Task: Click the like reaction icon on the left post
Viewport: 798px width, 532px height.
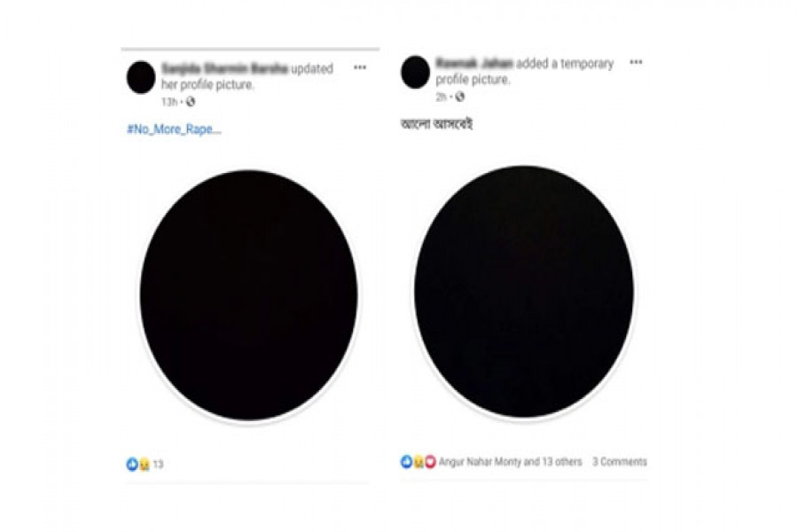Action: click(x=132, y=465)
